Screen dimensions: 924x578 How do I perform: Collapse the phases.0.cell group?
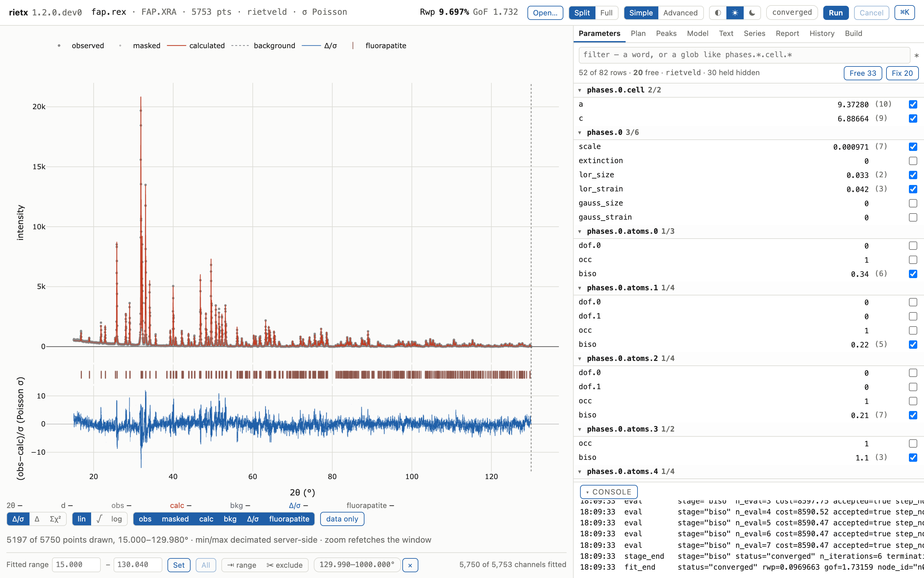point(580,90)
